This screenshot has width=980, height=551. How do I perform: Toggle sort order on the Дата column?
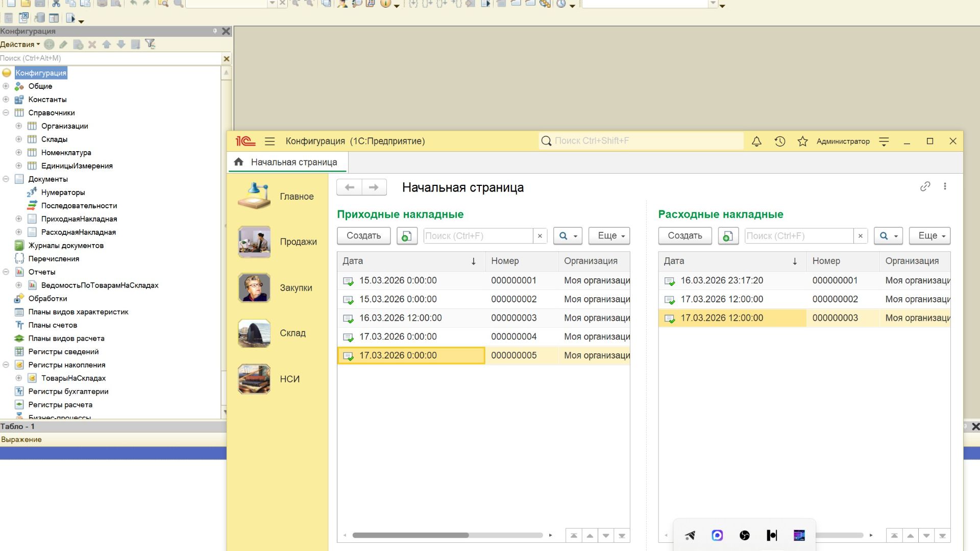click(474, 261)
